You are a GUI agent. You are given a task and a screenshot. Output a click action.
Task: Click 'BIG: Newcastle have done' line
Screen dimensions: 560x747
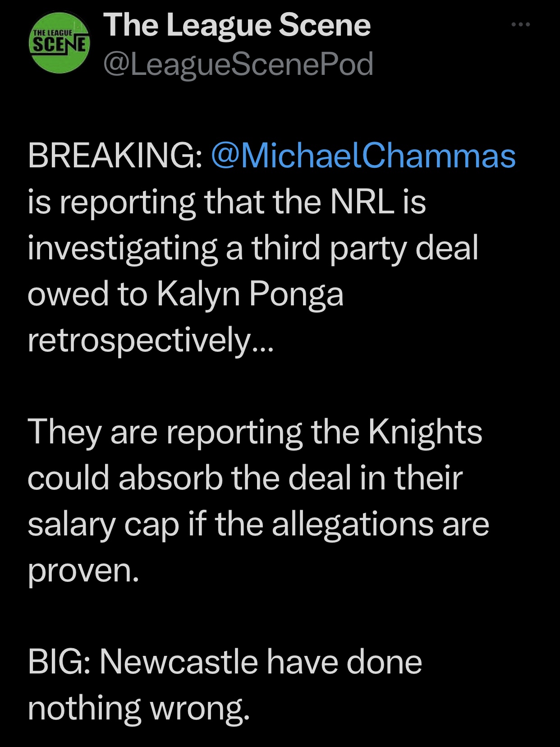(225, 662)
